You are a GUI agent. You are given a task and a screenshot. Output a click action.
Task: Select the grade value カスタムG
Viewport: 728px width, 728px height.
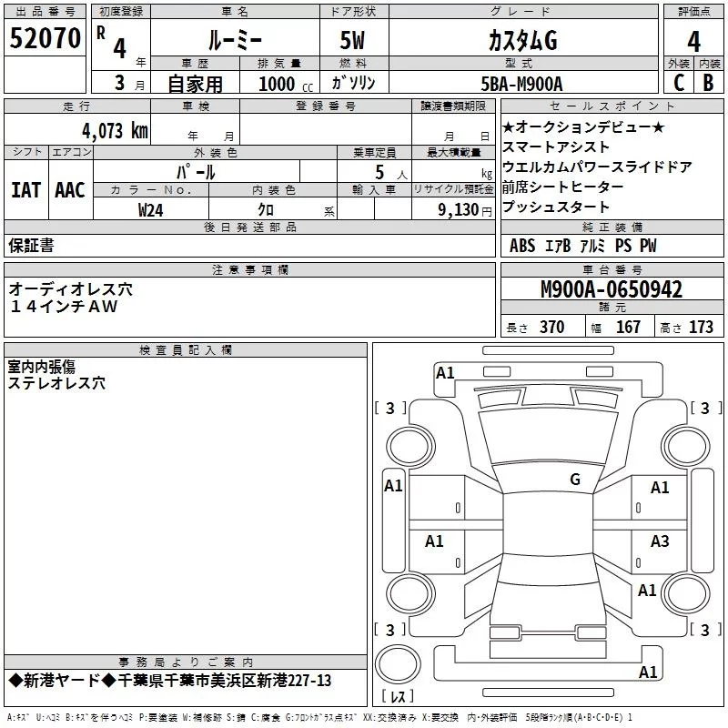[522, 41]
